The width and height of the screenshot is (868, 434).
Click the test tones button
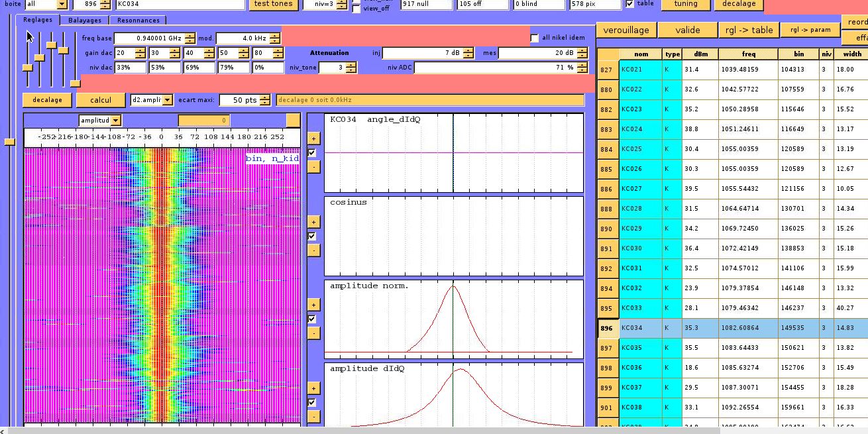[273, 4]
